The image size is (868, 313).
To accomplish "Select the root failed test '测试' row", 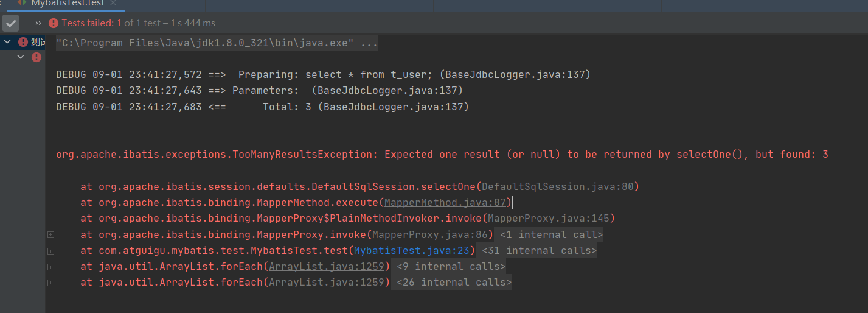I will click(23, 42).
